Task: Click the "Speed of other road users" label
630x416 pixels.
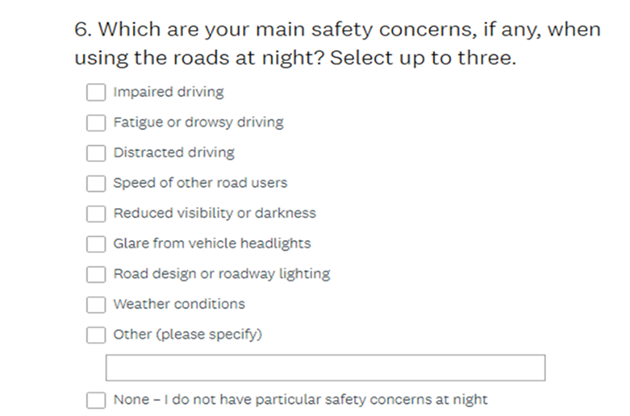Action: tap(200, 183)
